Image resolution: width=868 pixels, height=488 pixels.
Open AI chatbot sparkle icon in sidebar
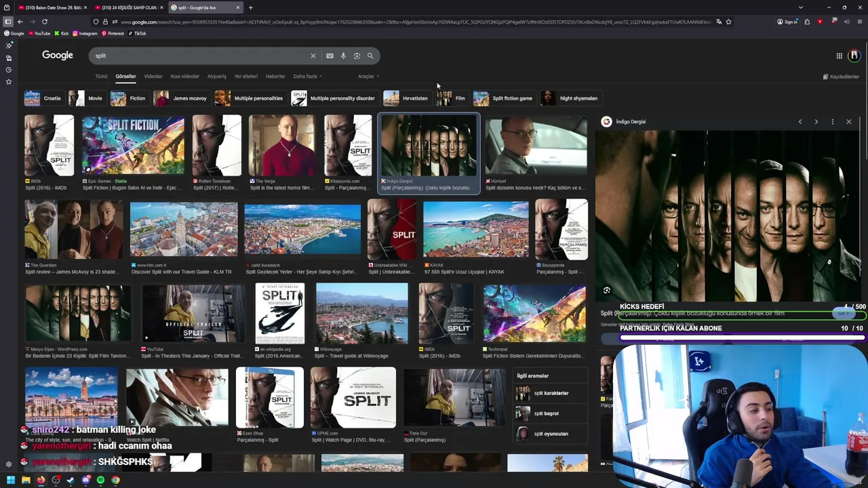(x=8, y=45)
